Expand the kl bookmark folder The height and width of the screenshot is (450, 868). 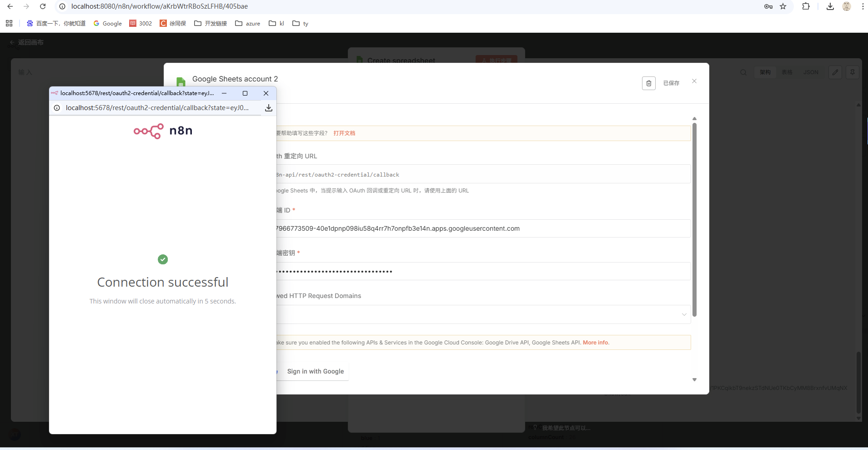(x=276, y=23)
